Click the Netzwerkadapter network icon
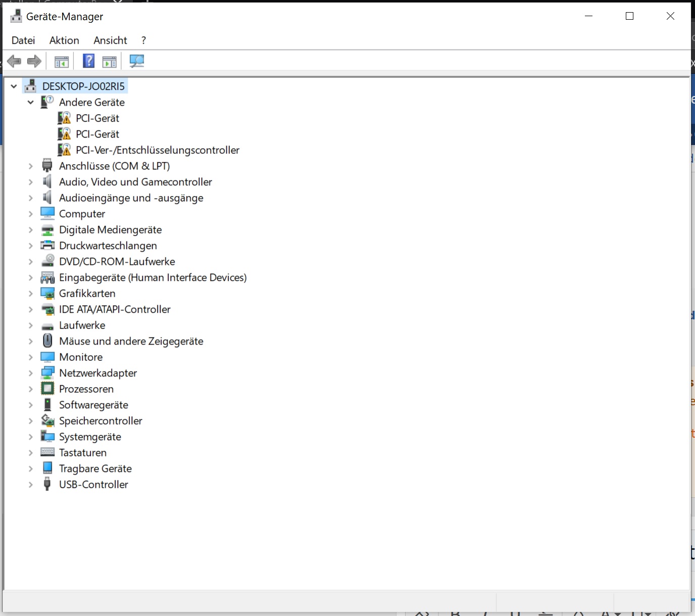Viewport: 695px width, 616px height. [x=47, y=372]
